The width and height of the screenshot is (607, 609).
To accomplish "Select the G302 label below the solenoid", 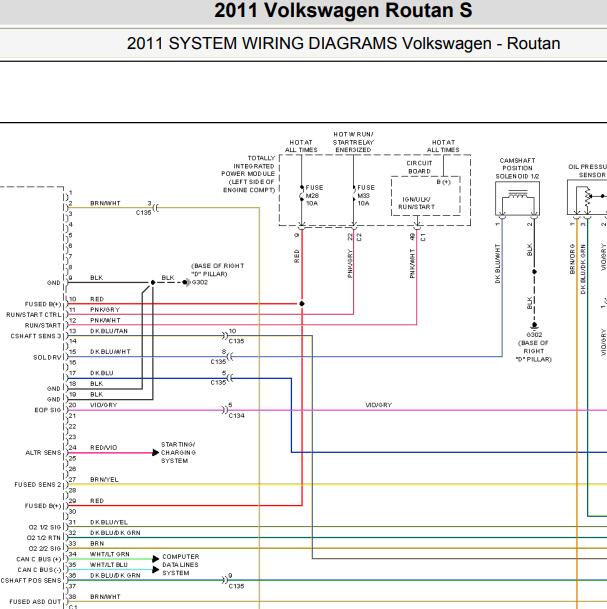I will [x=534, y=334].
